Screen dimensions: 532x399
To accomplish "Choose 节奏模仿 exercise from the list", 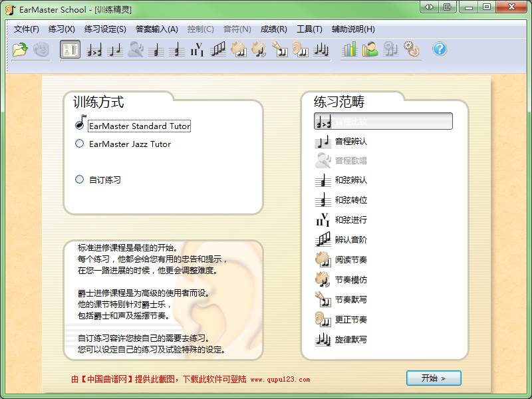I will click(x=350, y=279).
